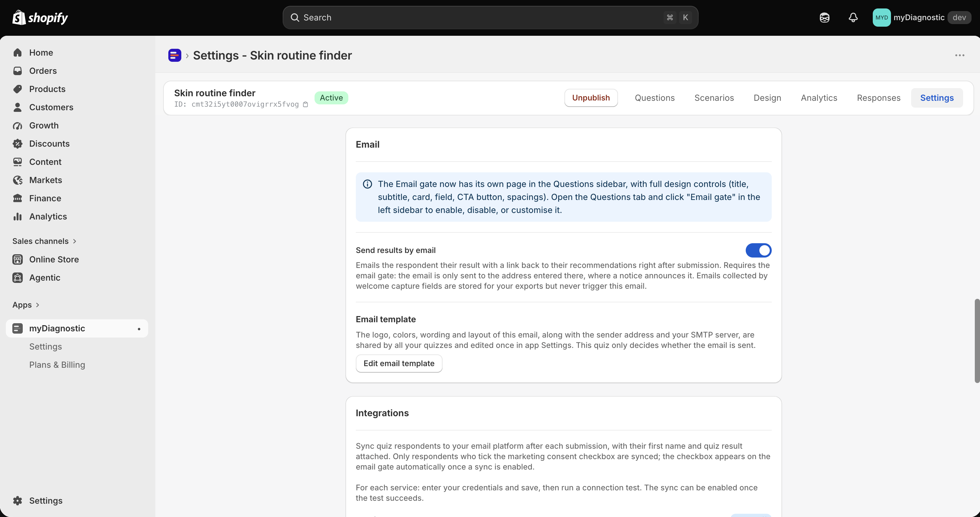Image resolution: width=980 pixels, height=517 pixels.
Task: Click the Growth gauge icon
Action: click(18, 126)
